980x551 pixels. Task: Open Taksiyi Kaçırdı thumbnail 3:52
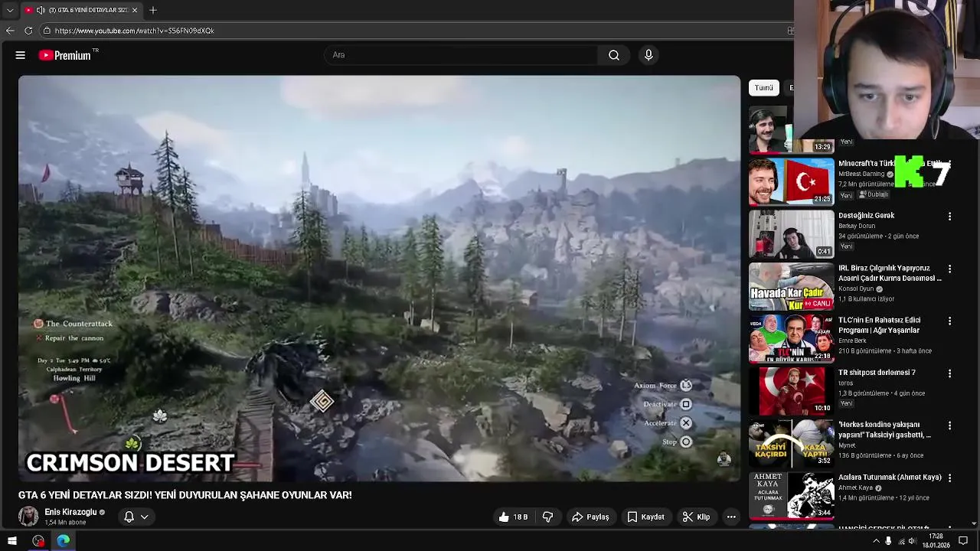tap(791, 442)
